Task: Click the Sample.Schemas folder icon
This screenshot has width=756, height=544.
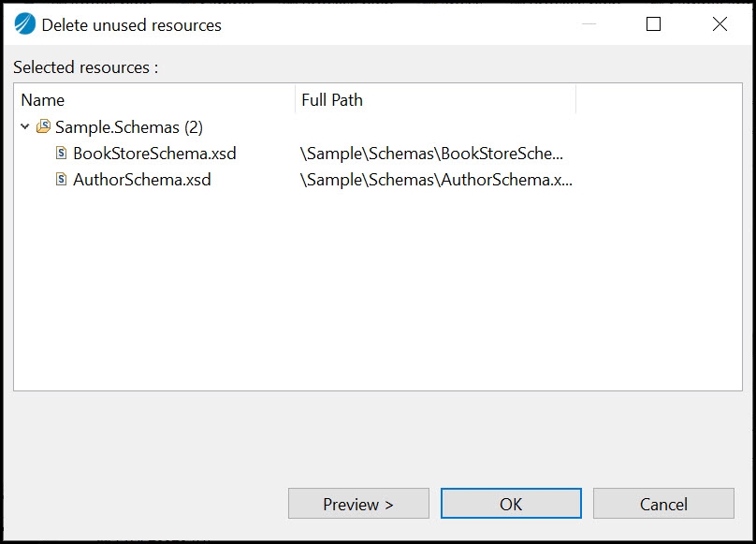Action: click(x=43, y=127)
